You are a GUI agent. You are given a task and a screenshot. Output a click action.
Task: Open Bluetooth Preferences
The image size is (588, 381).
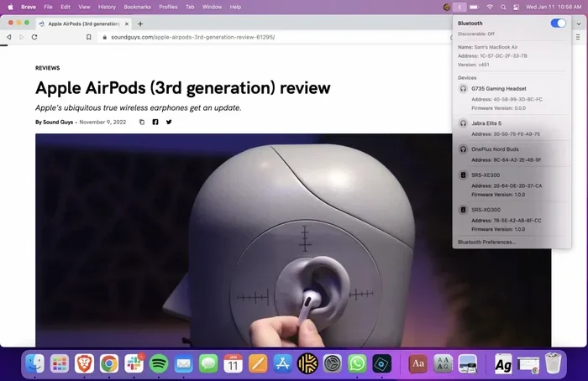[x=486, y=242]
